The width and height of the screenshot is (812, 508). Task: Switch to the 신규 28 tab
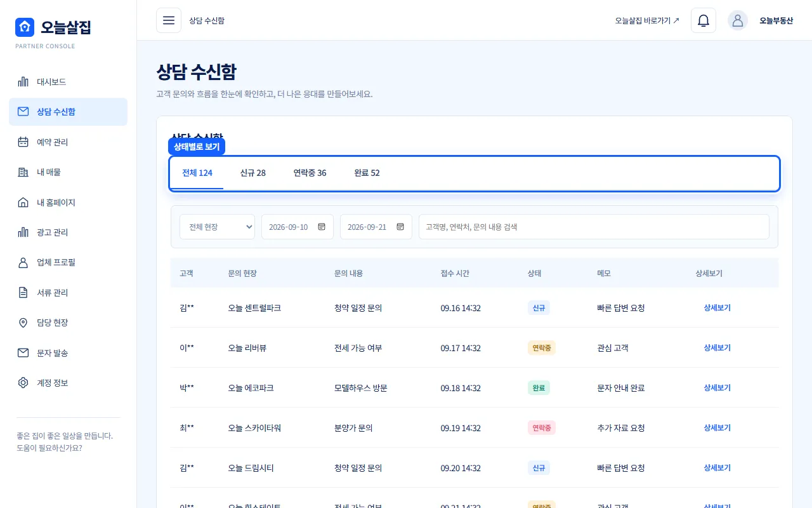pos(253,173)
